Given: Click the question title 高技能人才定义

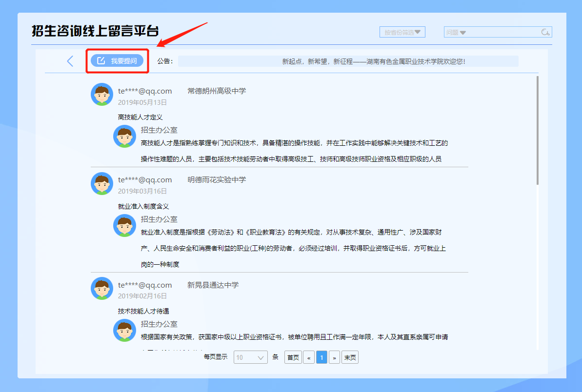Looking at the screenshot, I should (140, 117).
